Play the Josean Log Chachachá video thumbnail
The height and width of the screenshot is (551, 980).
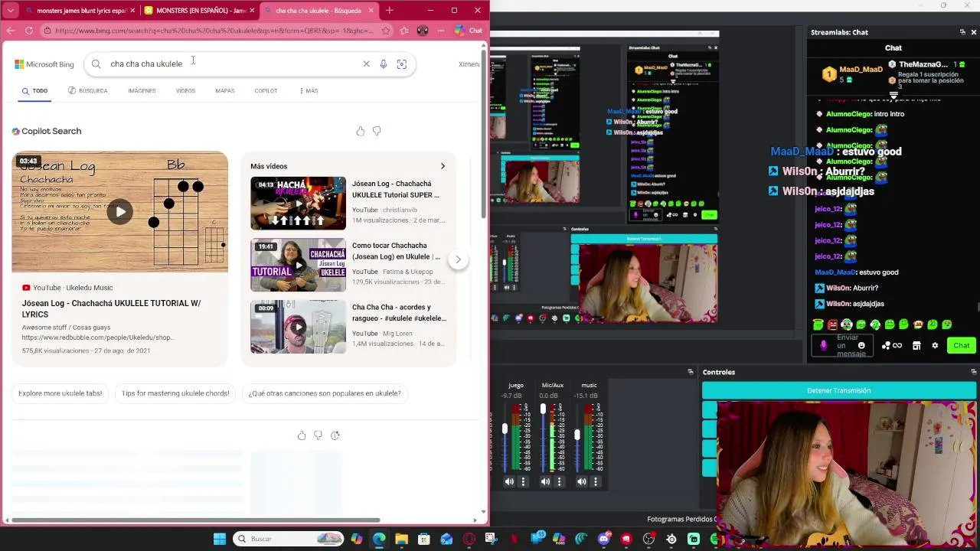[119, 212]
